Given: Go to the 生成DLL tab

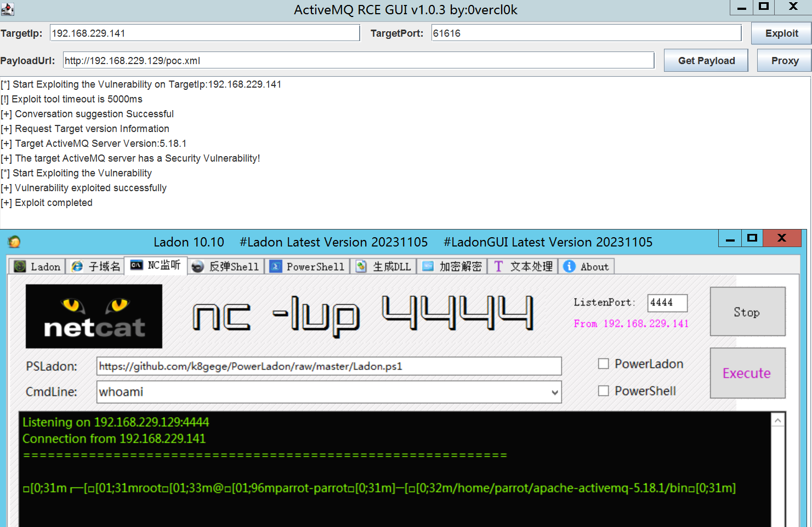Looking at the screenshot, I should pos(384,266).
